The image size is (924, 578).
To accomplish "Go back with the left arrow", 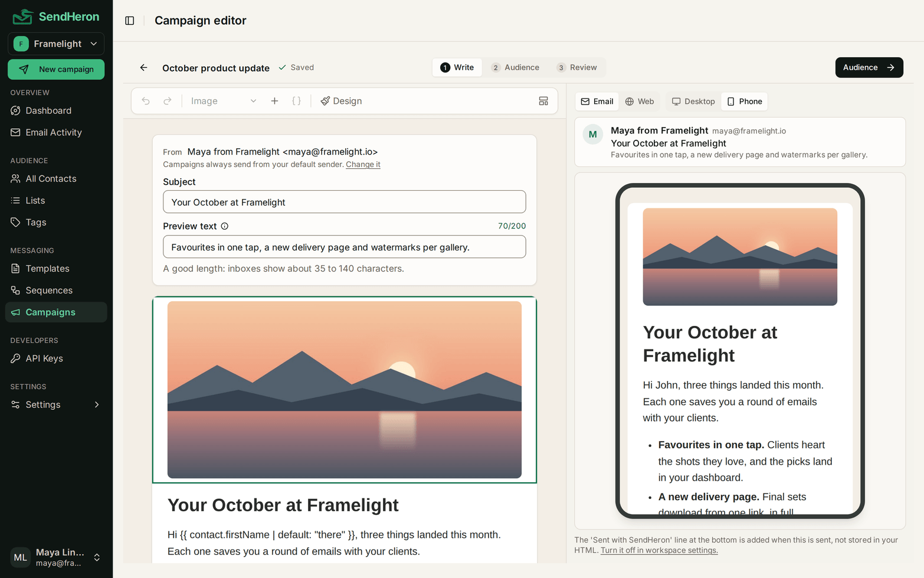I will (143, 67).
